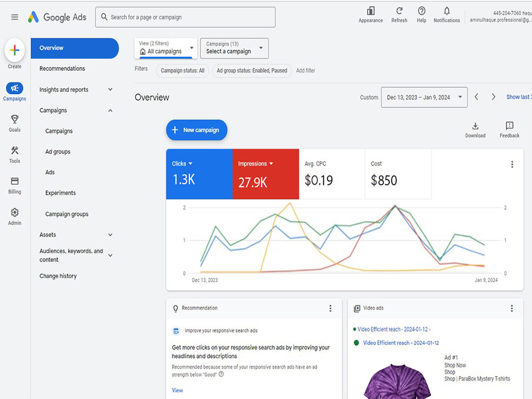Click the Ad group status filter chip
Viewport: 532px width, 399px height.
point(252,71)
